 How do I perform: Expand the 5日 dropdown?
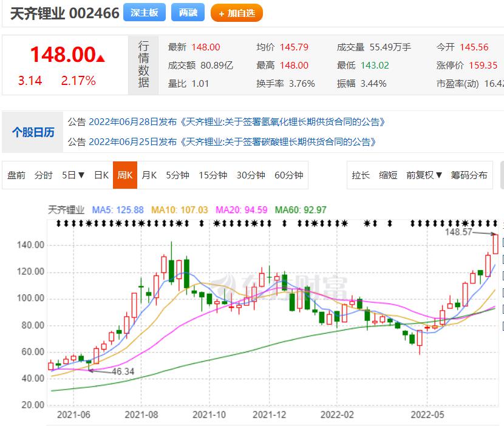(73, 175)
